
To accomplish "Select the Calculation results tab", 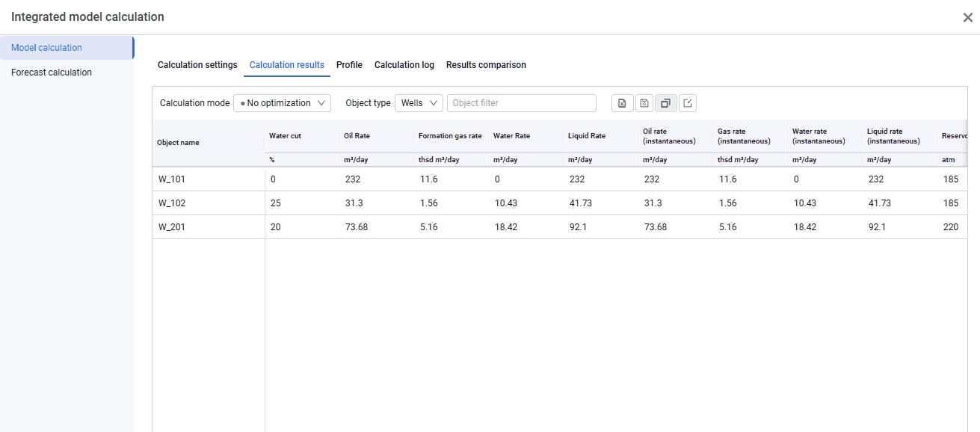I will pyautogui.click(x=287, y=65).
